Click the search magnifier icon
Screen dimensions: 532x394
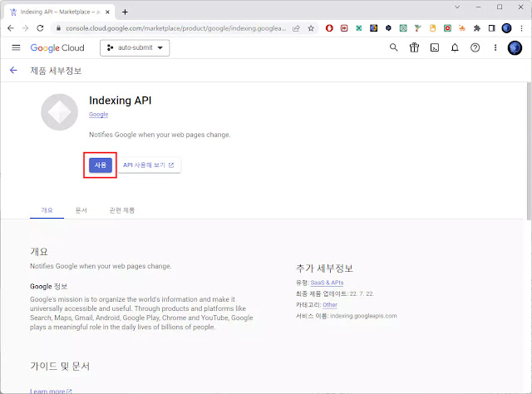[393, 47]
